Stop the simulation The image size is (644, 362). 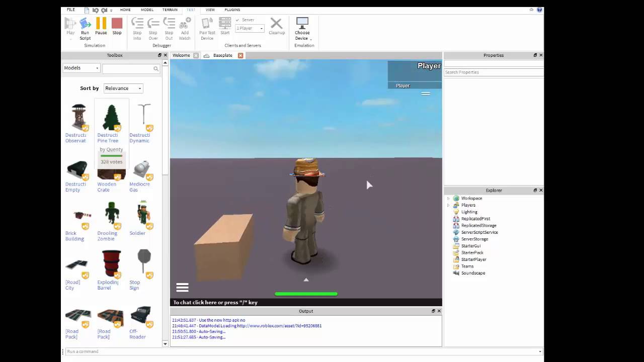click(x=117, y=26)
